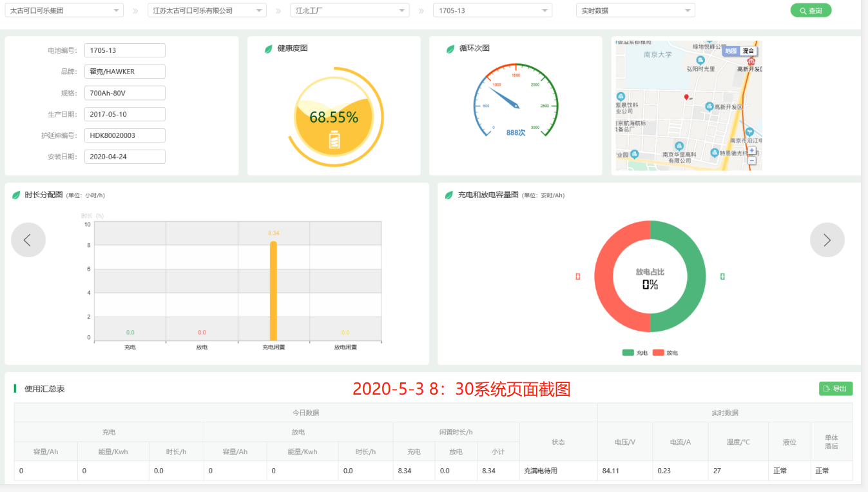
Task: Click the battery icon in health gauge
Action: point(334,140)
